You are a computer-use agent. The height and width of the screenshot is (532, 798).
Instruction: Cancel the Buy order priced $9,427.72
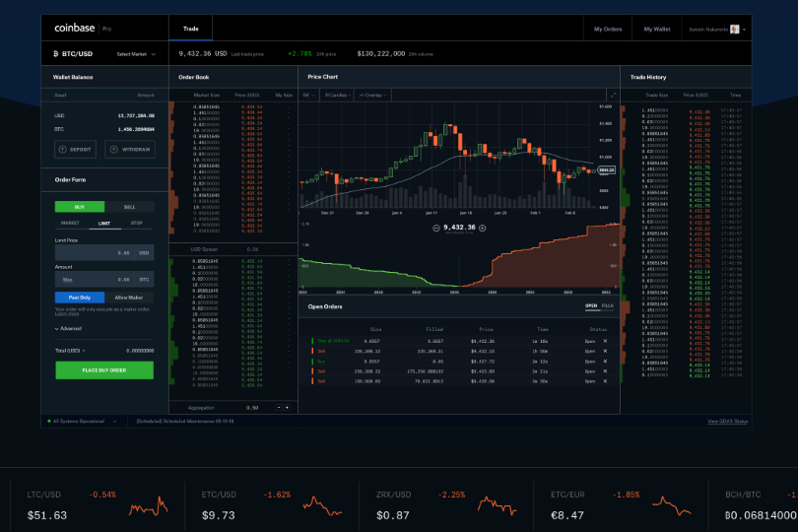605,362
